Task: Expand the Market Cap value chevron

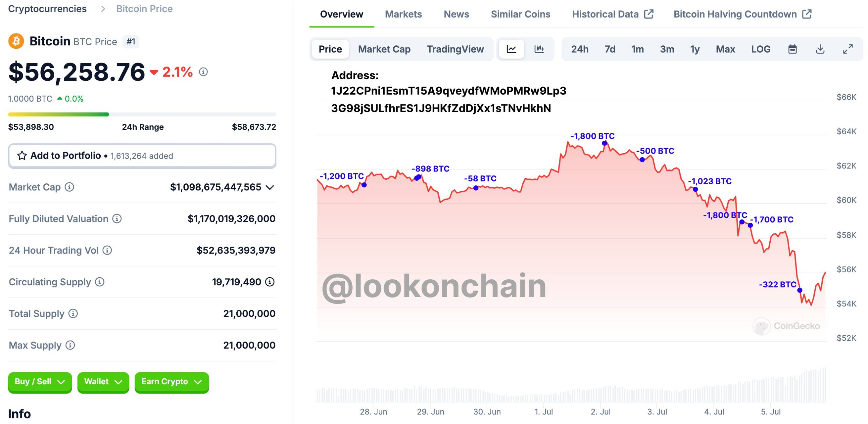Action: click(270, 187)
